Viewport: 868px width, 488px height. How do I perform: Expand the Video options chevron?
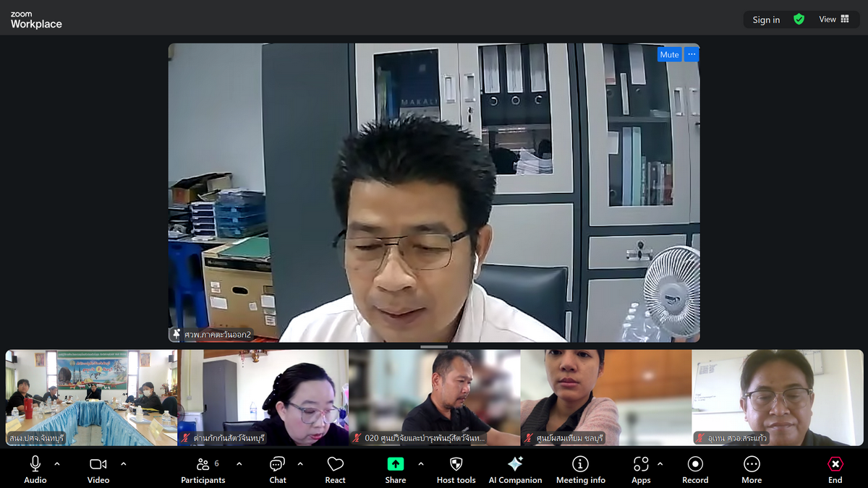(x=123, y=463)
